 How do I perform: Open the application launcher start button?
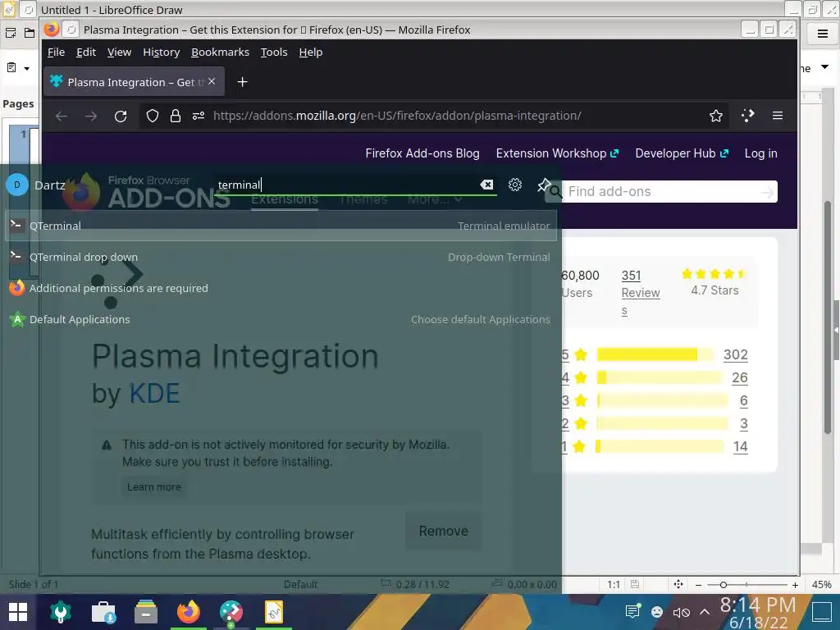(18, 612)
